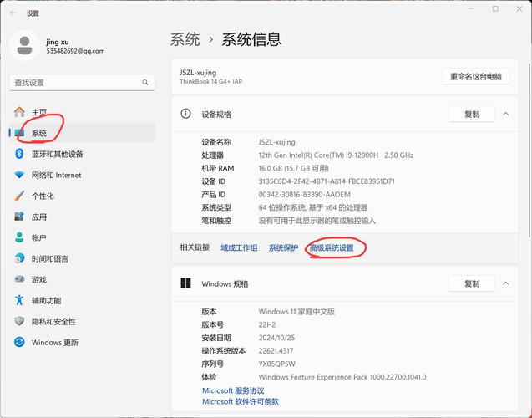The width and height of the screenshot is (532, 418).
Task: Click the Home house icon in sidebar
Action: [19, 112]
